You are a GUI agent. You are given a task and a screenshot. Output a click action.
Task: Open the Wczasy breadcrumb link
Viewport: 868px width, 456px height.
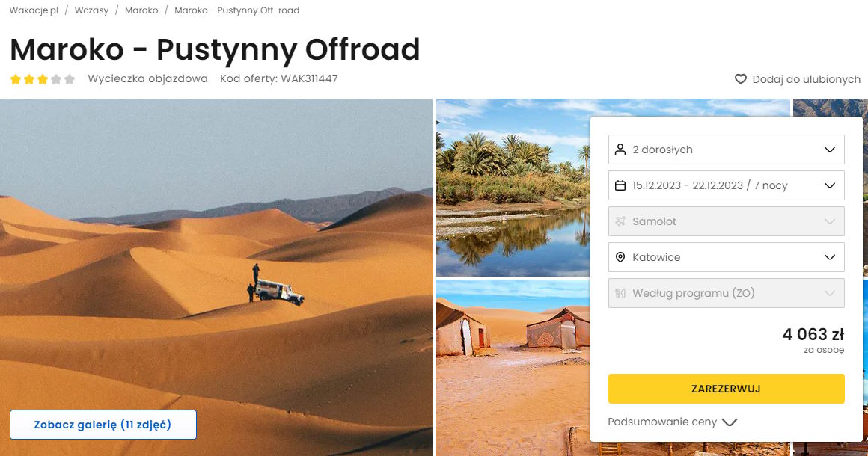click(91, 10)
